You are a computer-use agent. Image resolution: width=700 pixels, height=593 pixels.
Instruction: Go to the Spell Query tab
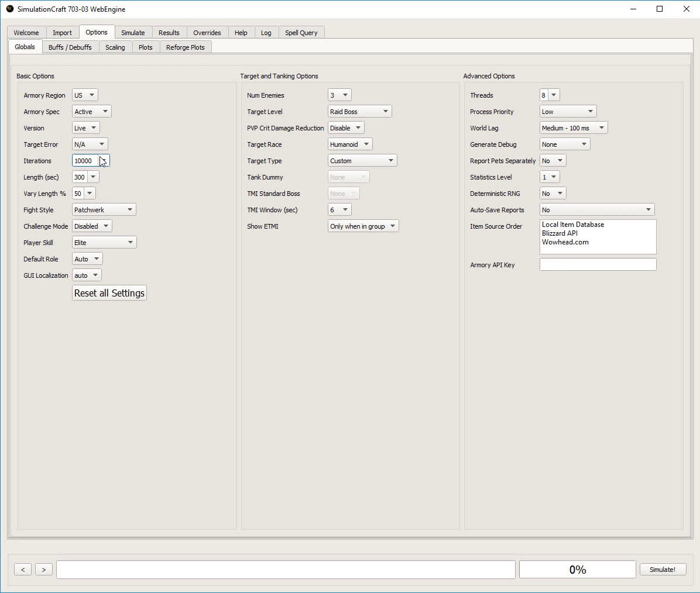click(x=301, y=33)
